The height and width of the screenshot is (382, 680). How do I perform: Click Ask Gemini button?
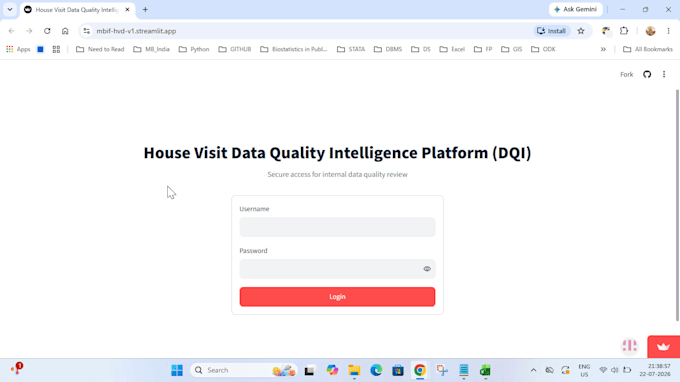tap(575, 10)
